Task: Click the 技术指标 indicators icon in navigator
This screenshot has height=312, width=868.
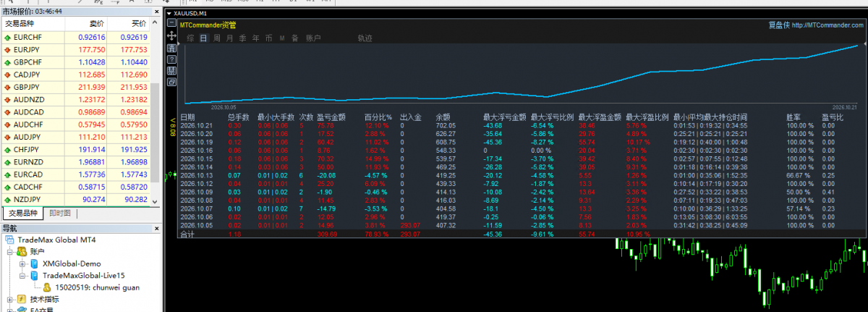Action: tap(22, 299)
